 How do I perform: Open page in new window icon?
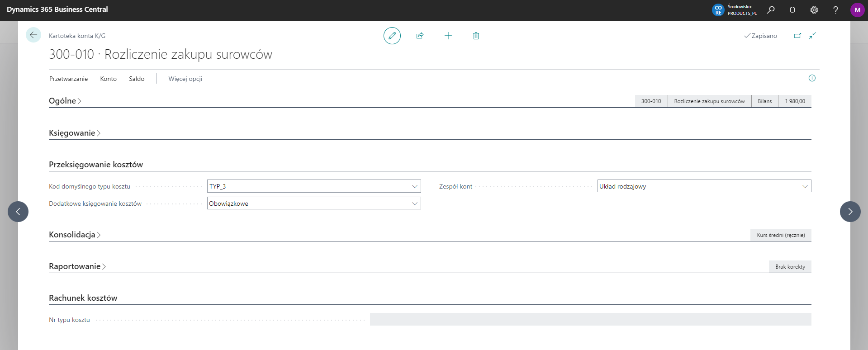coord(797,36)
